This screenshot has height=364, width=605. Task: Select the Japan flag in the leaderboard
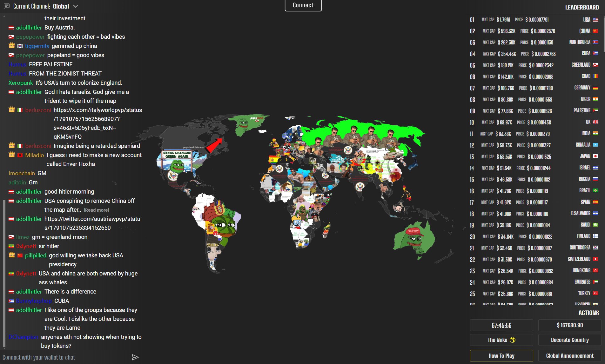[x=595, y=156]
